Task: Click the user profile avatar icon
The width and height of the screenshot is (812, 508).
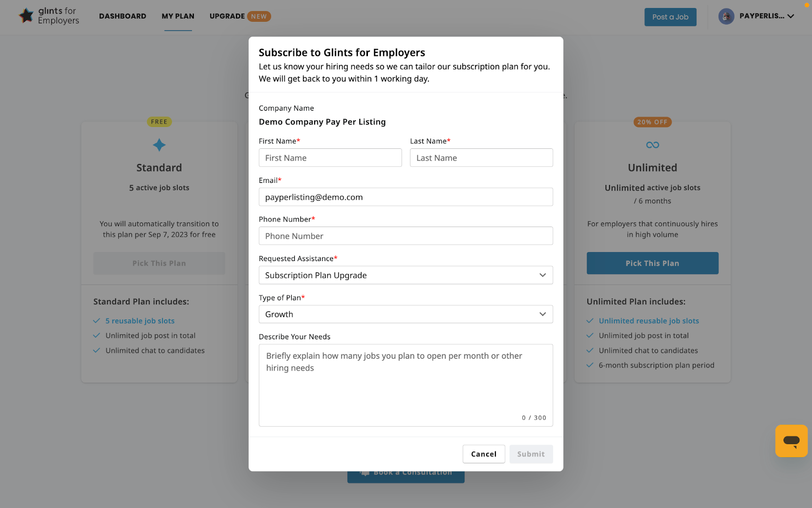Action: [726, 16]
